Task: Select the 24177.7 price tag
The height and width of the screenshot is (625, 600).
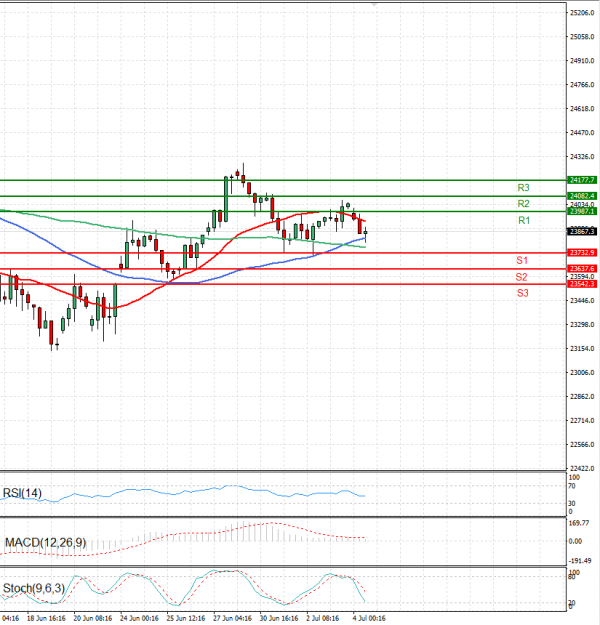Action: tap(582, 180)
